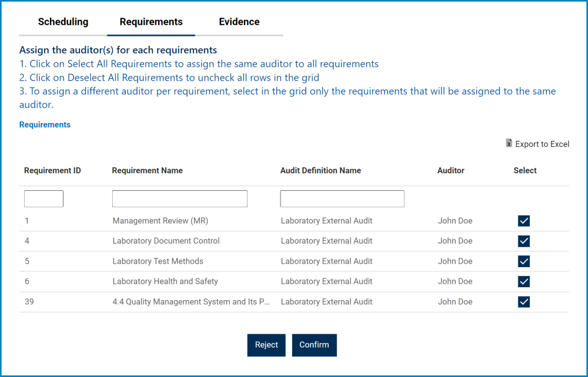Click the Requirement Name filter field
Viewport: 588px width, 377px height.
[179, 198]
